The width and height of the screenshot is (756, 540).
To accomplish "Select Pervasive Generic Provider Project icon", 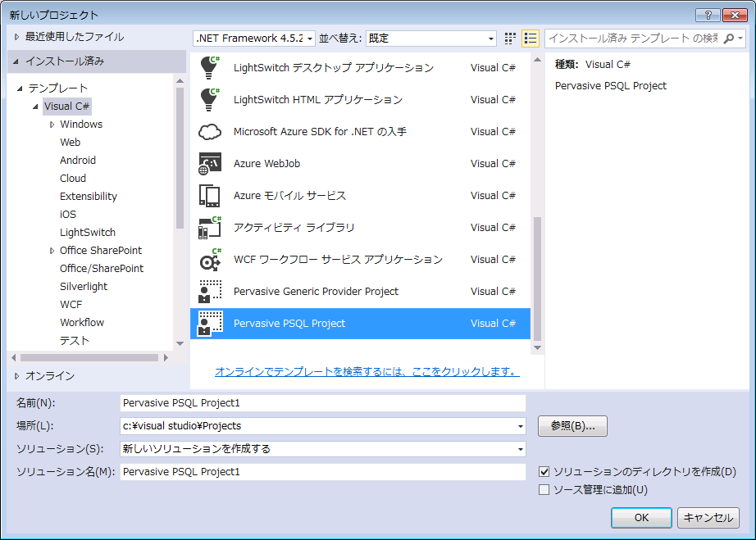I will click(210, 292).
